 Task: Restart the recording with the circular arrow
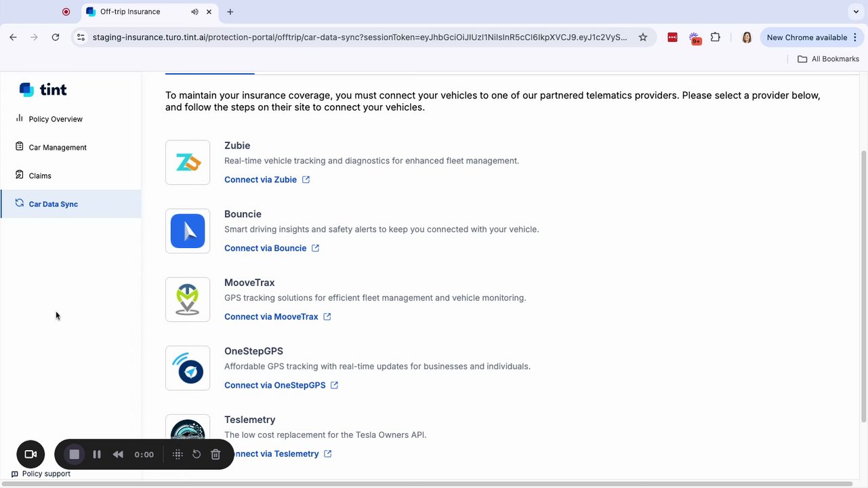click(197, 454)
